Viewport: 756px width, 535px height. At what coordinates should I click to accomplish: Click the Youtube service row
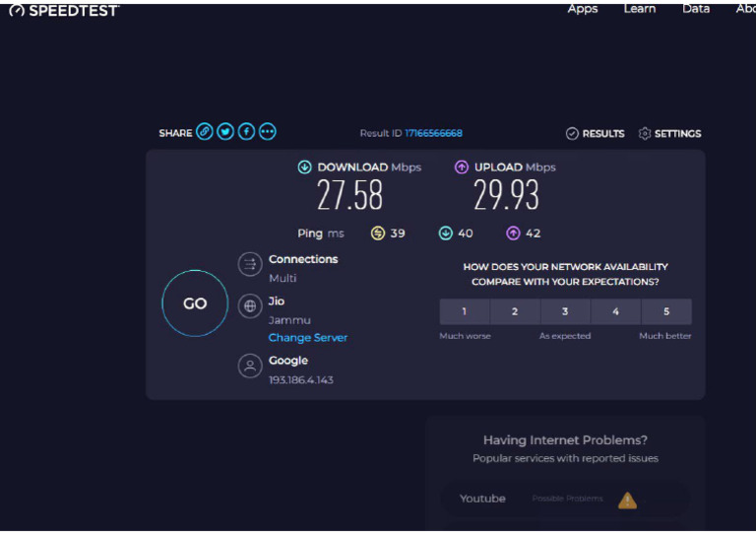[565, 500]
